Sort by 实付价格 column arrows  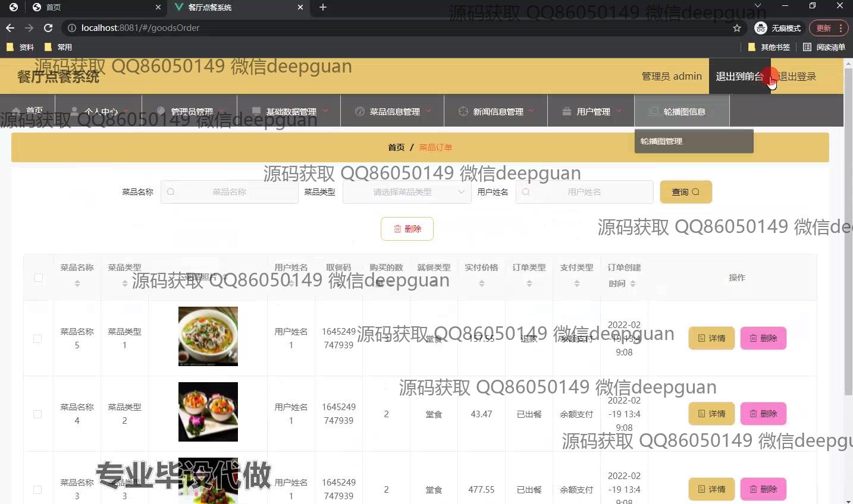pos(481,284)
